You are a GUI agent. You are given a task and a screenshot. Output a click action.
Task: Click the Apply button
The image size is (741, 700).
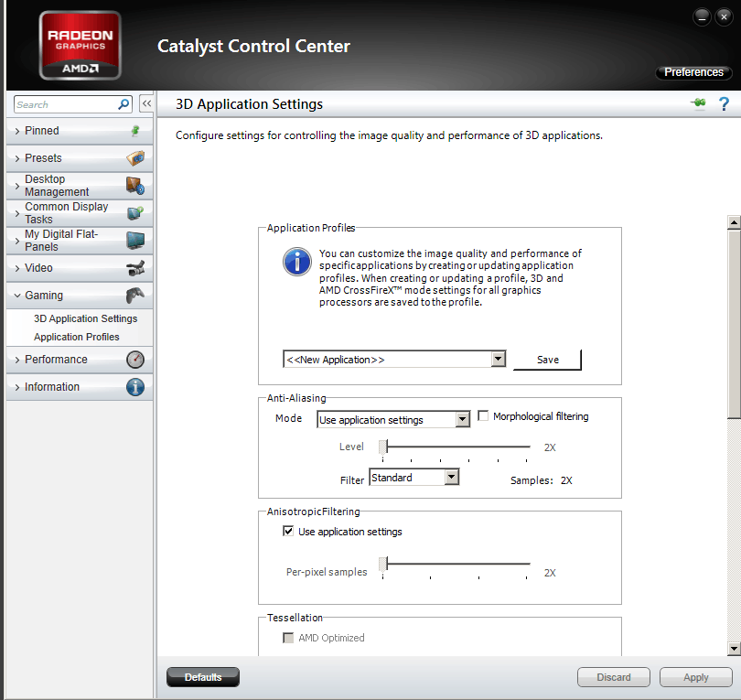695,677
